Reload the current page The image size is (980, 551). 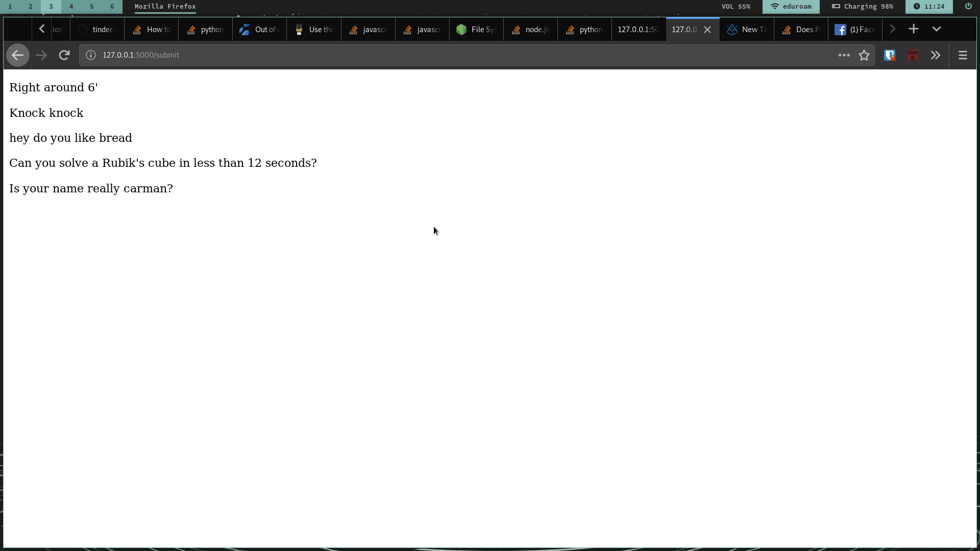64,55
